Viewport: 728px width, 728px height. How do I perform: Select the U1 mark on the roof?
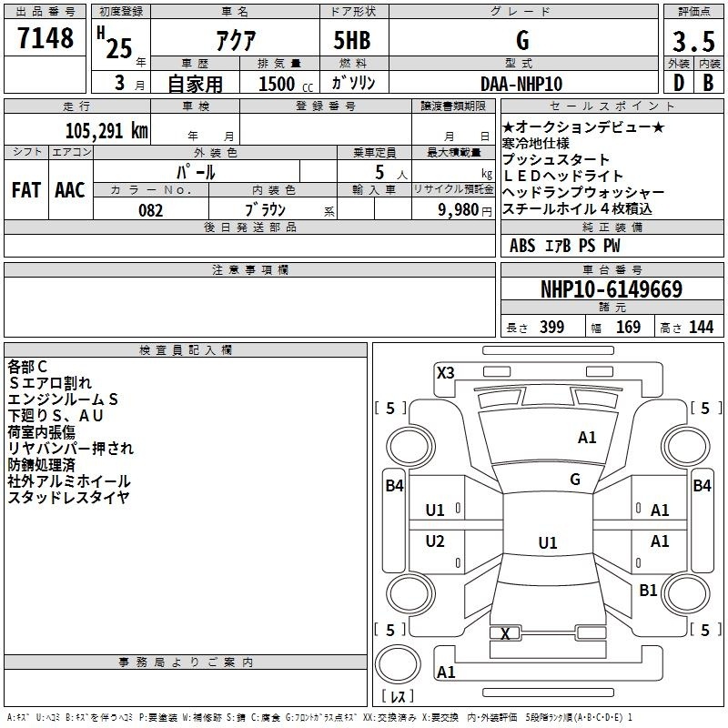click(548, 542)
